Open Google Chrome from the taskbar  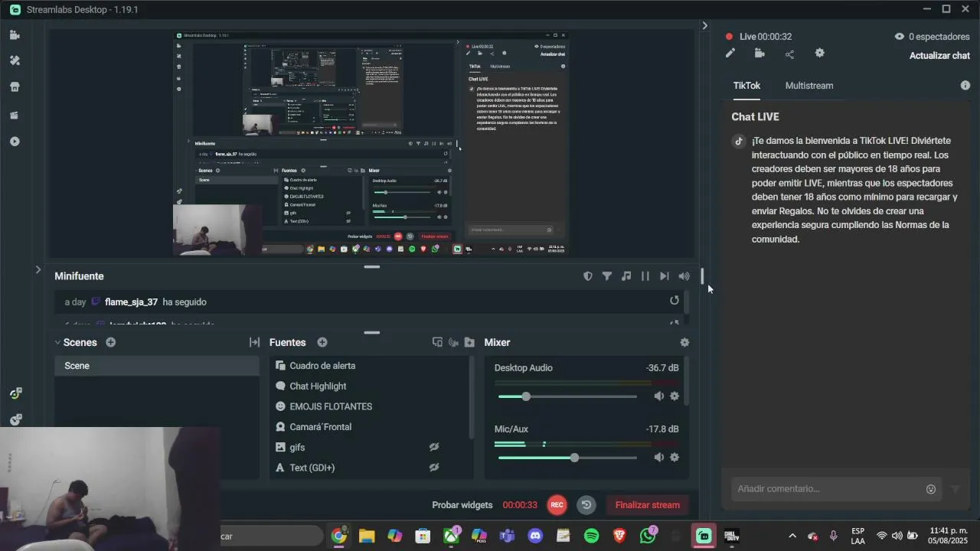[338, 536]
